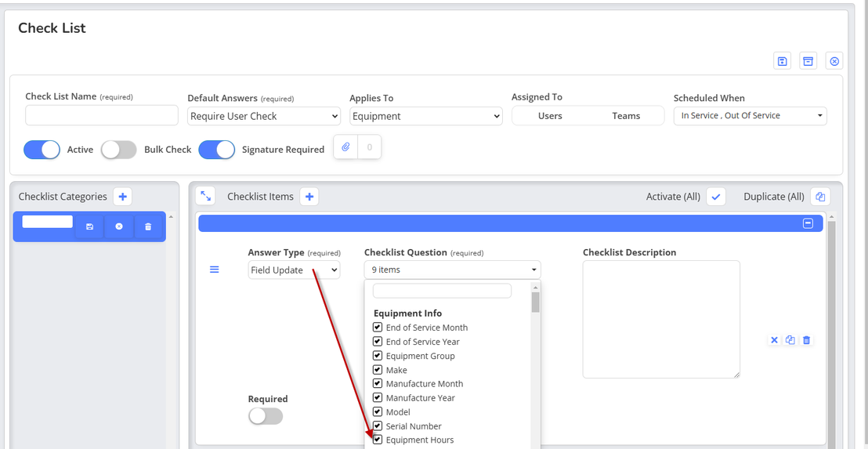Viewport: 868px width, 449px height.
Task: Add a new checklist category with plus icon
Action: [123, 197]
